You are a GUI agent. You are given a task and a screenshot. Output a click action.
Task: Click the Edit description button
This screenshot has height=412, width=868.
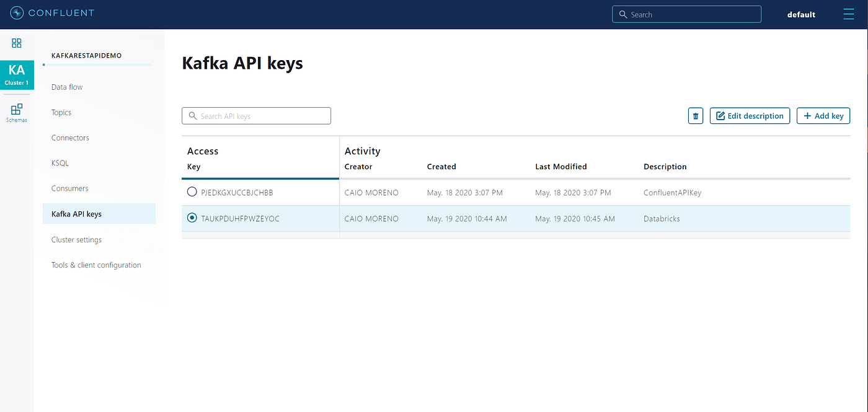[750, 116]
